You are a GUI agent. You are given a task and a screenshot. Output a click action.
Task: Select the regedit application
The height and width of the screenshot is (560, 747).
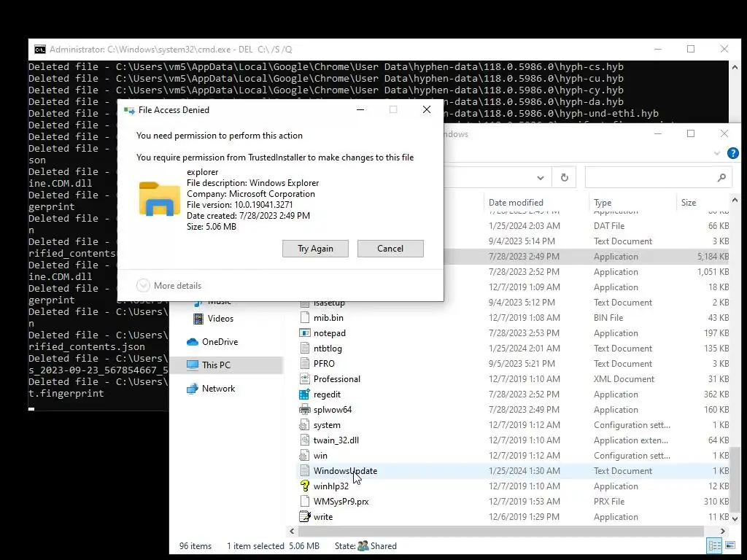pyautogui.click(x=327, y=394)
